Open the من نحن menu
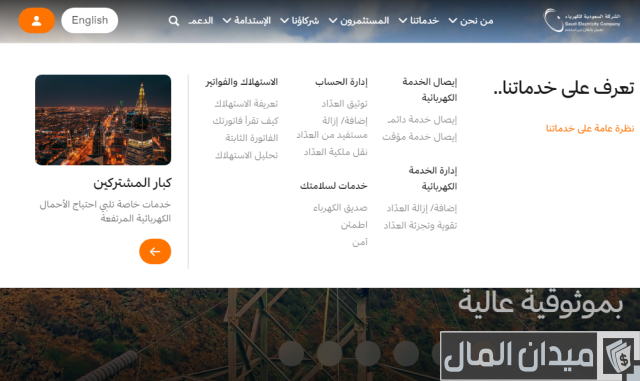The image size is (640, 381). tap(477, 21)
